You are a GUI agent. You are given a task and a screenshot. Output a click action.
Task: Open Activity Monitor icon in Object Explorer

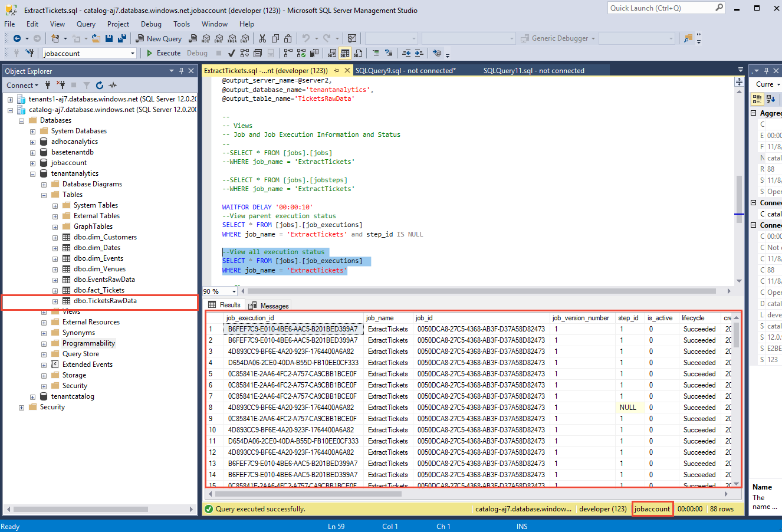click(x=113, y=85)
